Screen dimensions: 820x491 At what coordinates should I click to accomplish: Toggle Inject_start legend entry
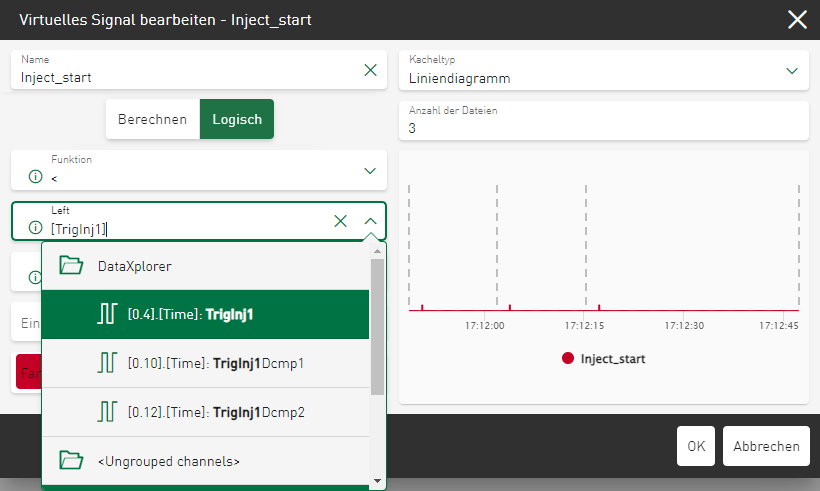pos(603,358)
